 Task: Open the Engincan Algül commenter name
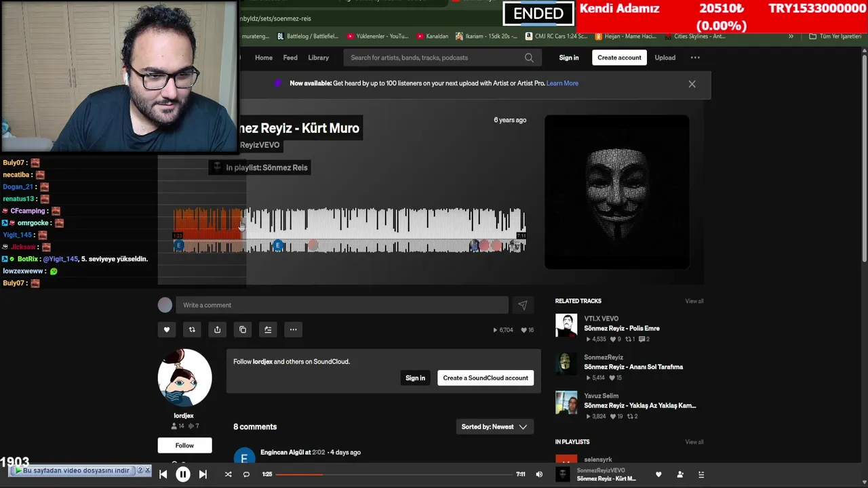tap(281, 452)
